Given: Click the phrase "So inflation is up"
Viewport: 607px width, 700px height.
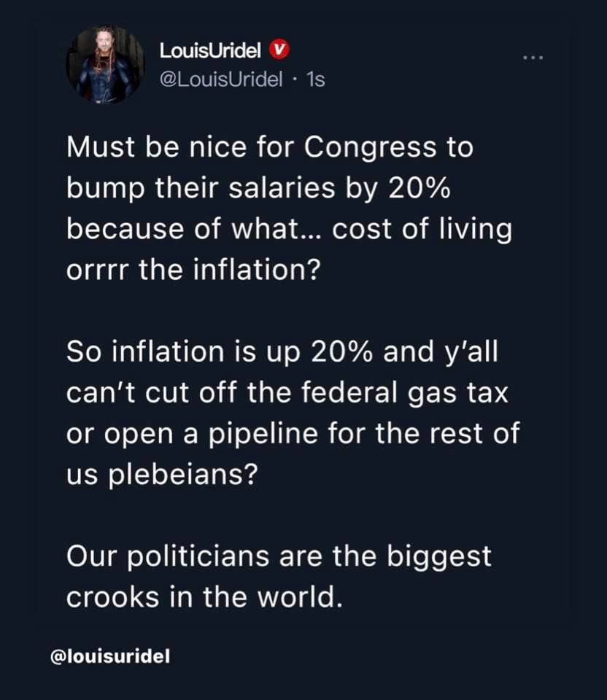Looking at the screenshot, I should coord(185,351).
